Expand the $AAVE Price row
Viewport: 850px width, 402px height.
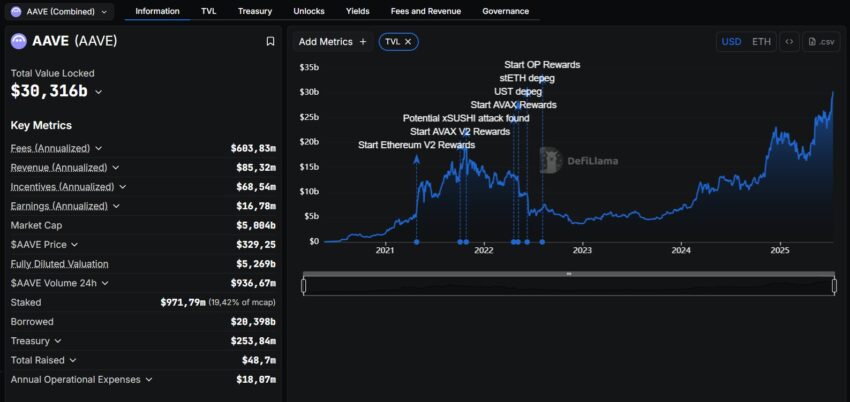coord(74,244)
